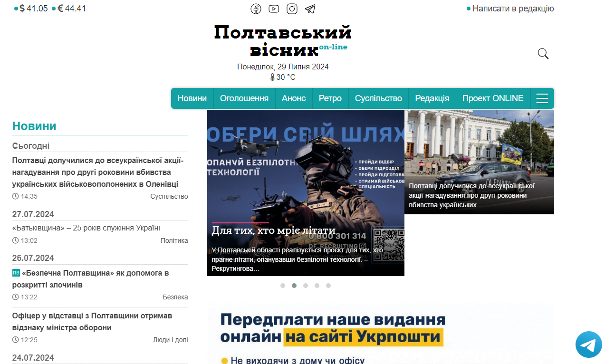Click the Сьогодні date header

click(31, 146)
